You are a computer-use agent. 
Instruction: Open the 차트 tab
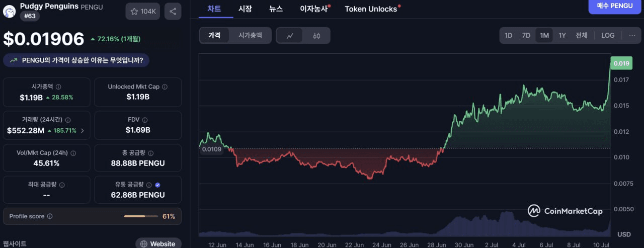coord(214,9)
